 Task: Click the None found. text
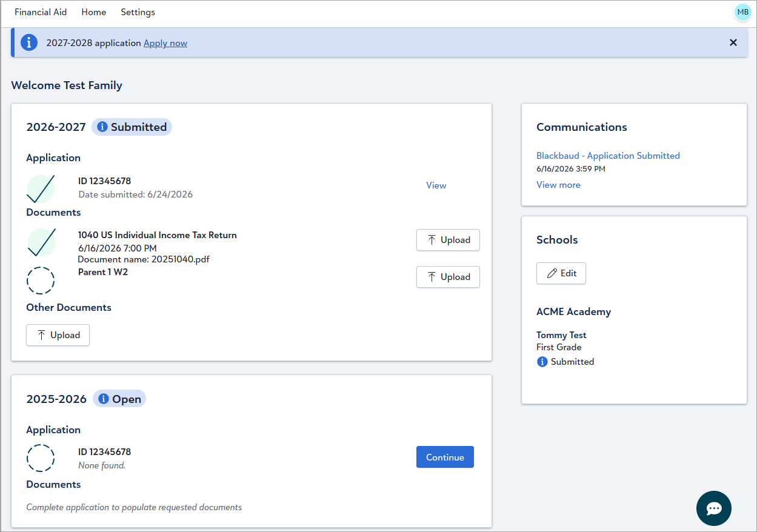102,466
